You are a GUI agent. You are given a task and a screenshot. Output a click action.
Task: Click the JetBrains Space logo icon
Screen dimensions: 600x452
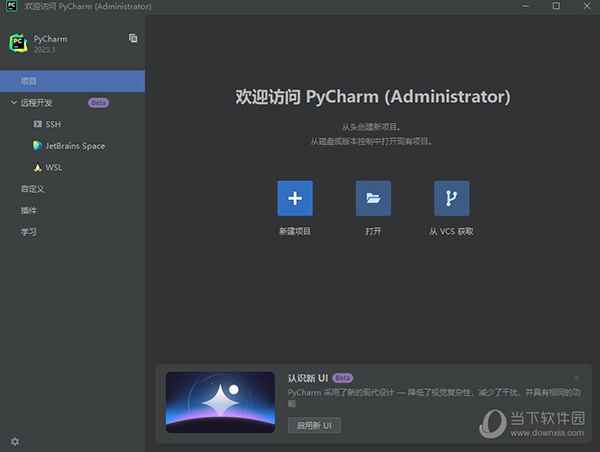(x=38, y=145)
